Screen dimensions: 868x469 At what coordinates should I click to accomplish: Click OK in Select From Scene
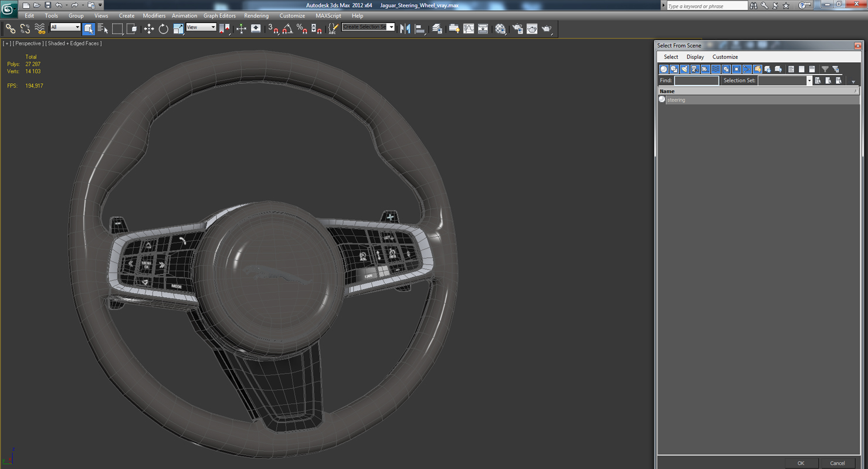pyautogui.click(x=801, y=463)
